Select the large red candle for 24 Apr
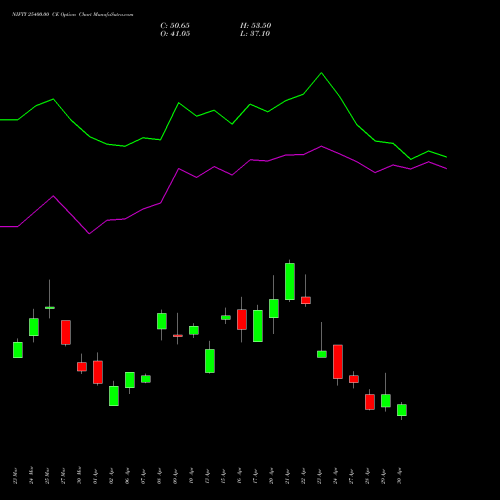Image resolution: width=500 pixels, height=500 pixels. click(x=338, y=362)
